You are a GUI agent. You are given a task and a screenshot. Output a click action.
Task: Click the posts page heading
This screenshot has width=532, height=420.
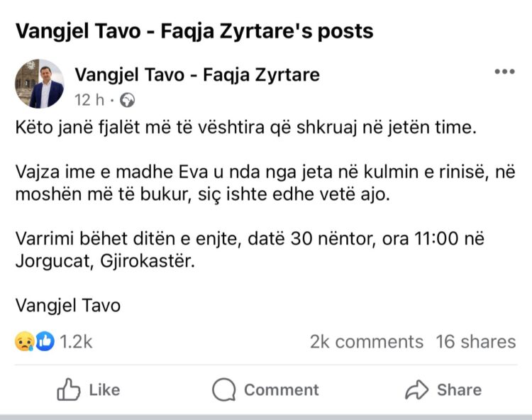[194, 31]
